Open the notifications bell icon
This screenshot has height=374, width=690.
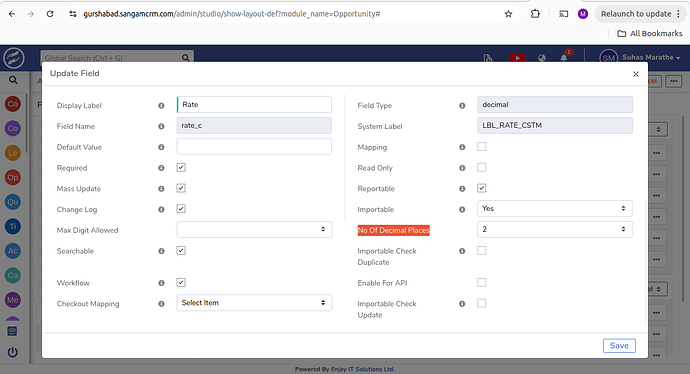click(564, 58)
